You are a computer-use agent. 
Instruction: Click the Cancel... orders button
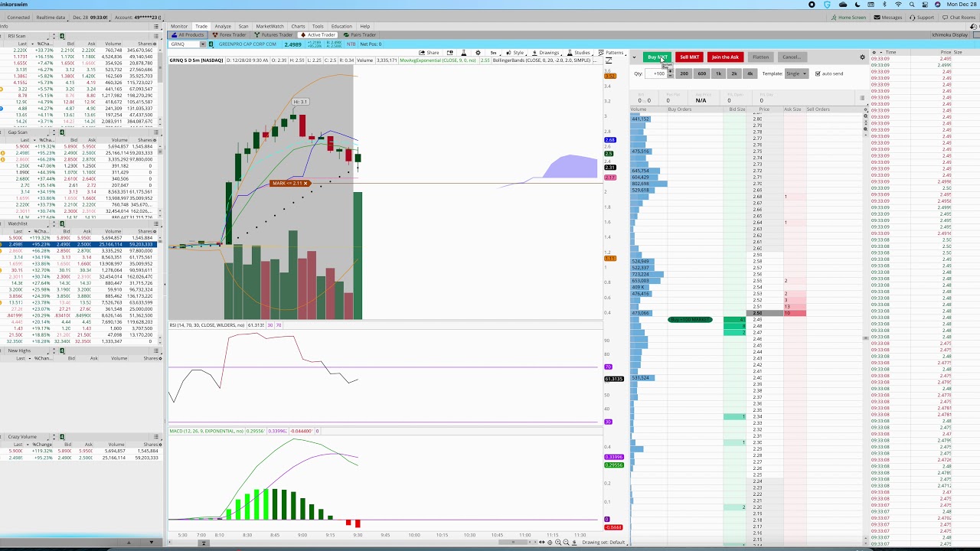click(791, 57)
